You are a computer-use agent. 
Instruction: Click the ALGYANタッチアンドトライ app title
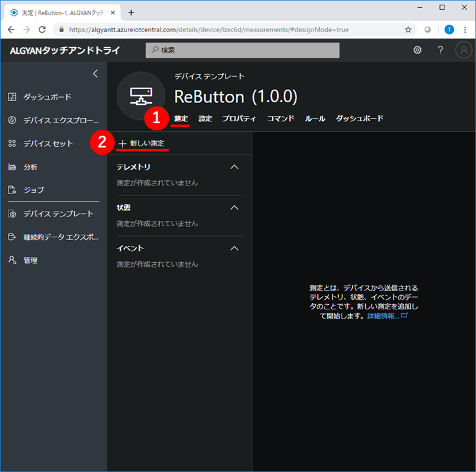tap(65, 50)
